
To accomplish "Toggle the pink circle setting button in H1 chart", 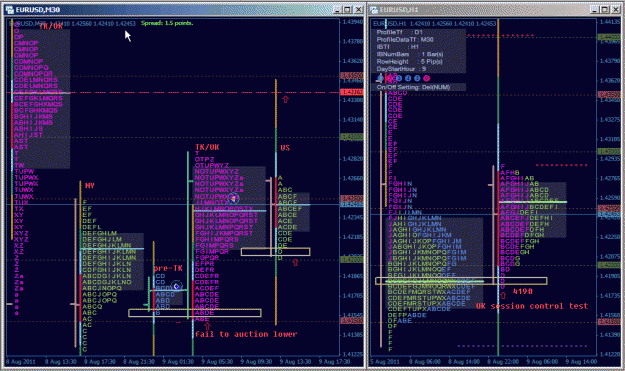I will point(426,79).
